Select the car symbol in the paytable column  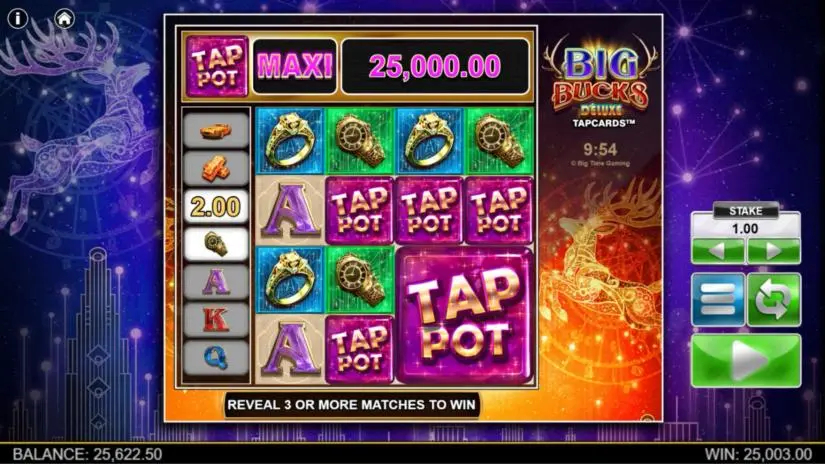point(216,130)
